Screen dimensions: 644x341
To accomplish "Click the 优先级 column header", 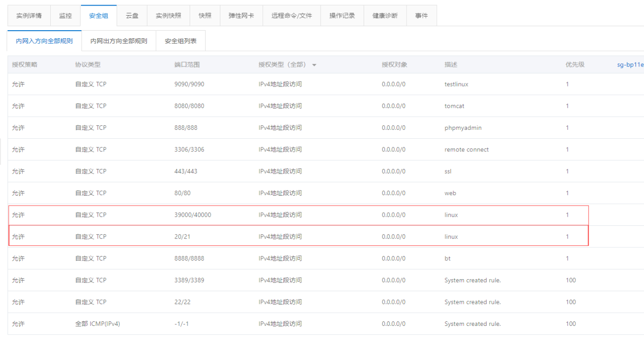I will tap(575, 64).
